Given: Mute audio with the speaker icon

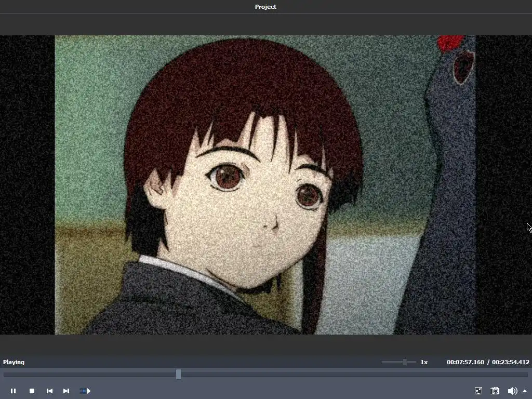Looking at the screenshot, I should pyautogui.click(x=512, y=391).
